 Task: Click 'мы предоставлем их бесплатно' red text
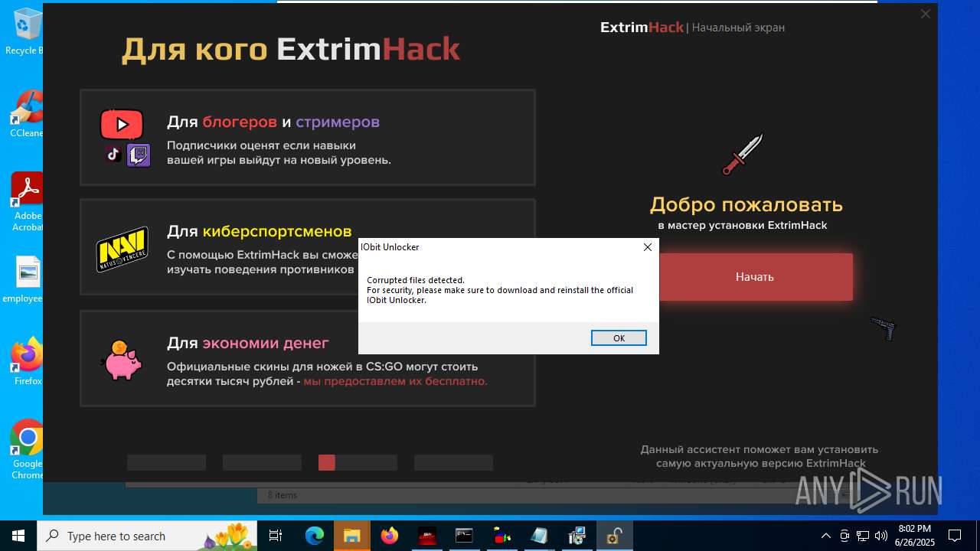pos(395,381)
